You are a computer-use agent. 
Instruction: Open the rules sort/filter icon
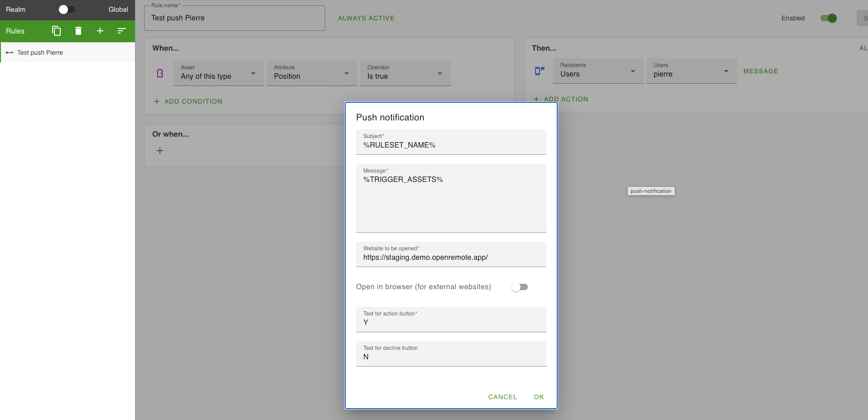coord(121,31)
